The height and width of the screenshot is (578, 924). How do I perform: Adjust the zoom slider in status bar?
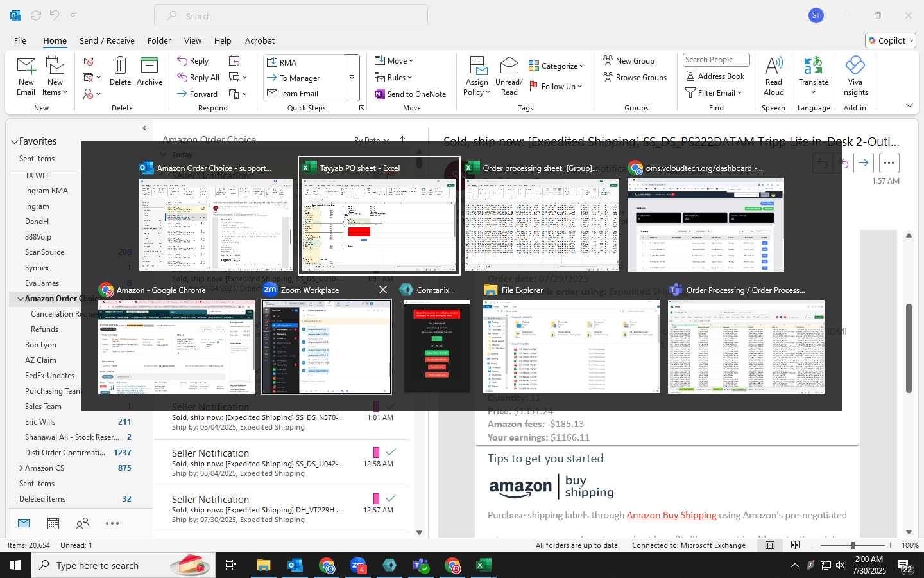(x=853, y=545)
